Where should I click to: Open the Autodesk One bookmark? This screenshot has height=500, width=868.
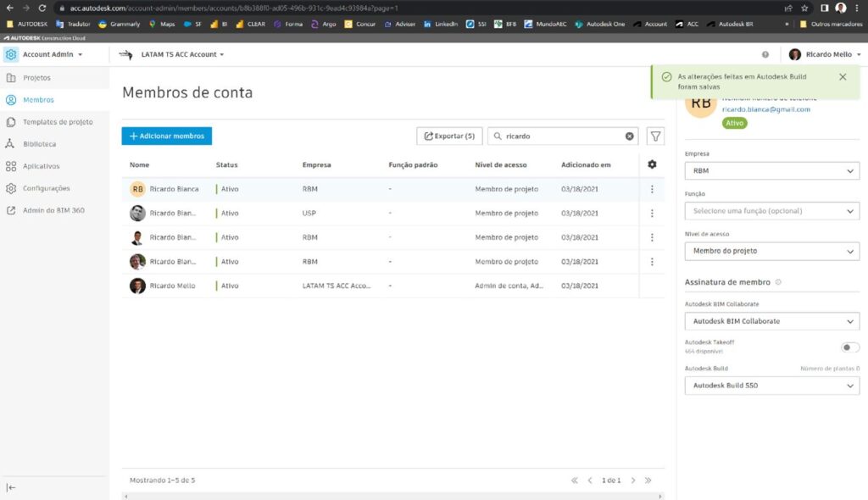[600, 24]
